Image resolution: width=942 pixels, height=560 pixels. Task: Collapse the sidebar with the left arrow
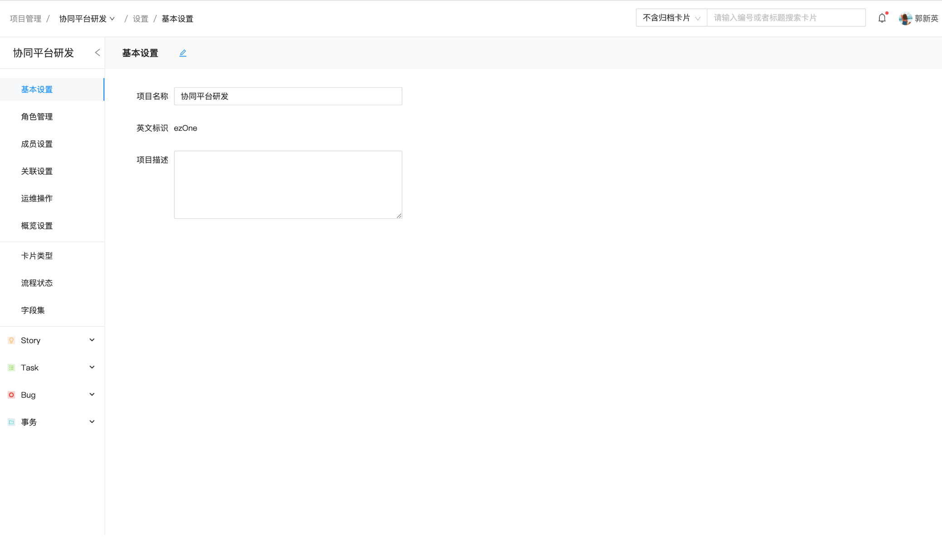tap(97, 53)
